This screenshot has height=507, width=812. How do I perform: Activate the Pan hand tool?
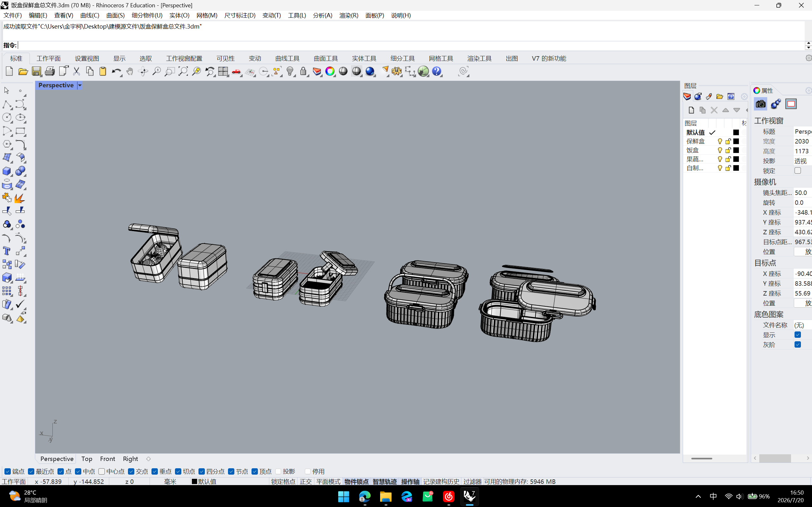tap(130, 71)
